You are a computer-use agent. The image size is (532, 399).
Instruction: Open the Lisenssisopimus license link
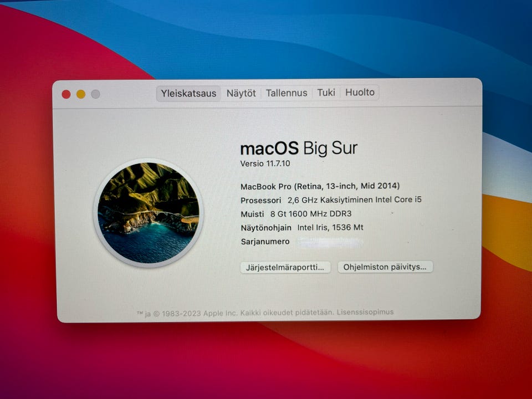365,312
